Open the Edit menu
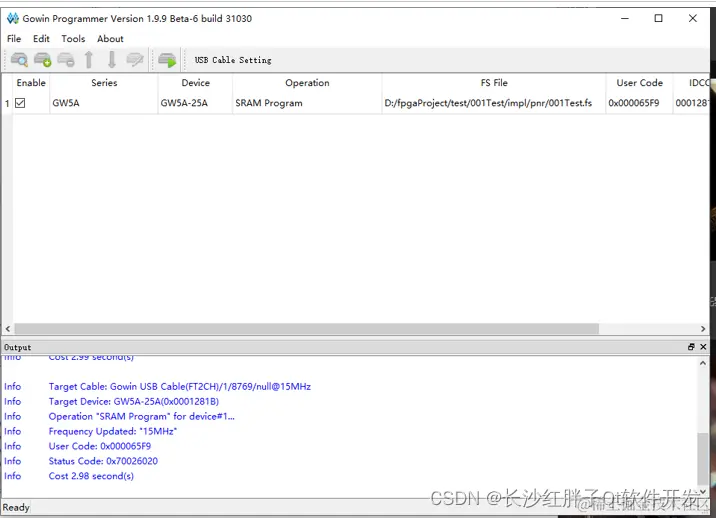The image size is (716, 518). coord(41,39)
